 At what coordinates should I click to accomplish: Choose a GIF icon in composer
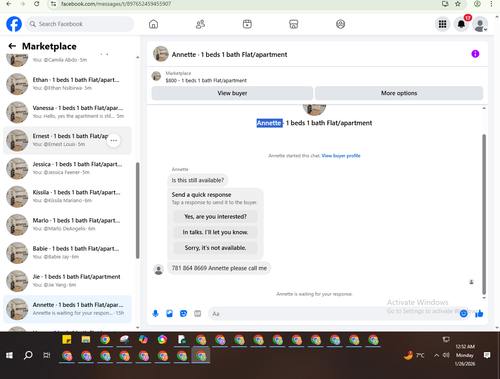point(198,314)
